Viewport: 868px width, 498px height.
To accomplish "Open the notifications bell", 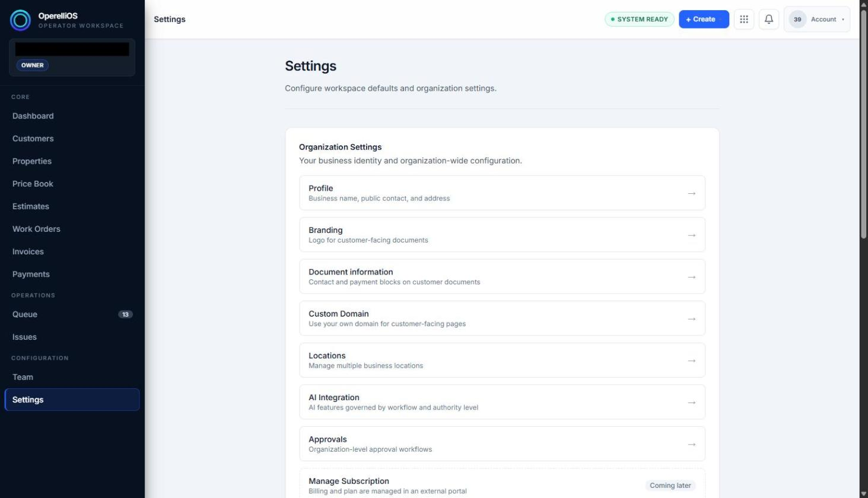I will (x=768, y=19).
